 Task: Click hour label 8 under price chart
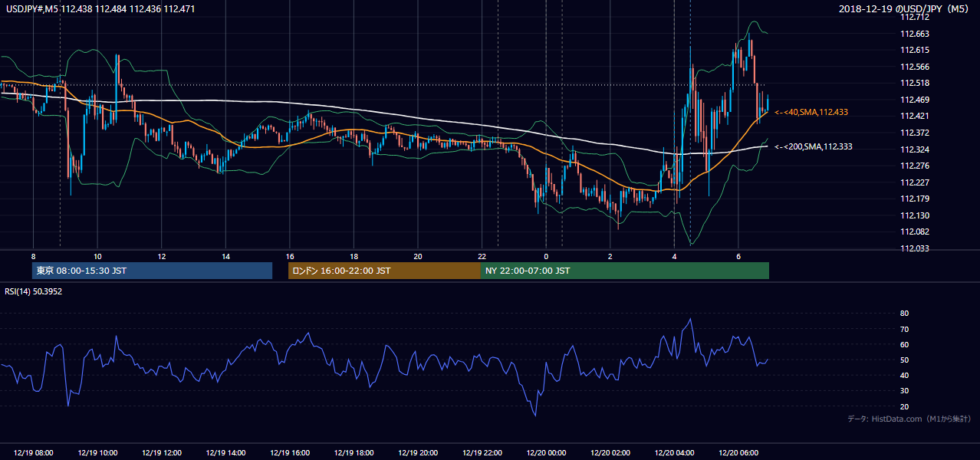[34, 255]
